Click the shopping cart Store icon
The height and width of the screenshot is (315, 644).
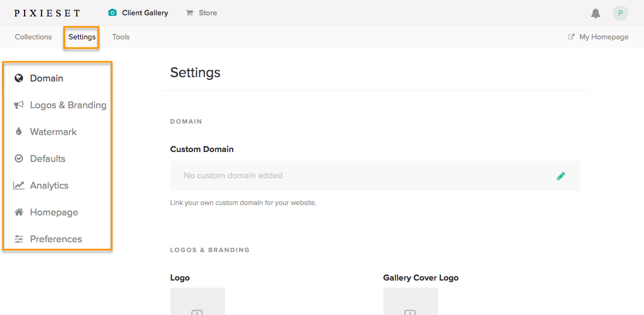190,13
